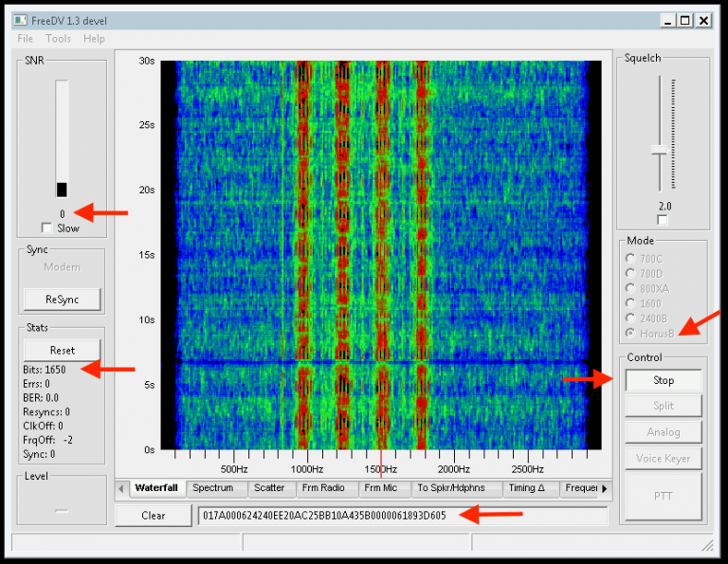Click the FreeDV app icon in title bar
728x564 pixels.
[x=20, y=21]
